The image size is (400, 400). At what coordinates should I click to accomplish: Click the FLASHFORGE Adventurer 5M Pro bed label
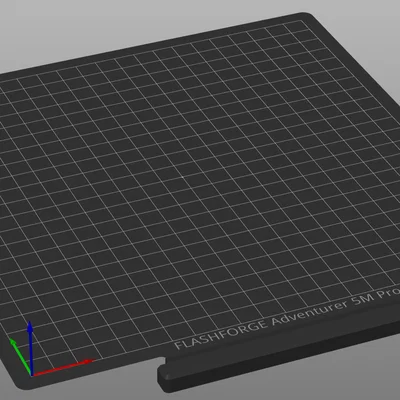(x=287, y=319)
